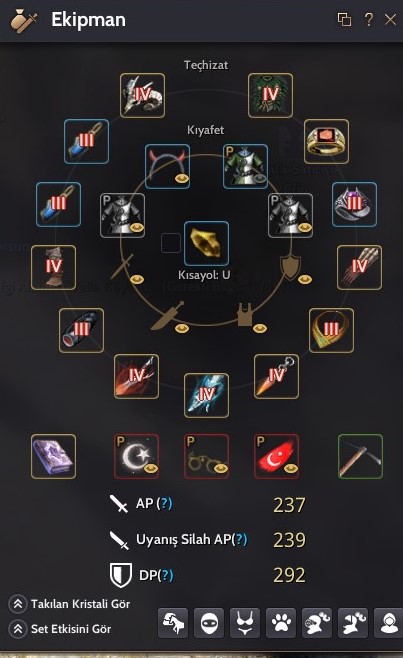Expand Takılan Kristali Gör
The image size is (403, 658).
[x=69, y=604]
